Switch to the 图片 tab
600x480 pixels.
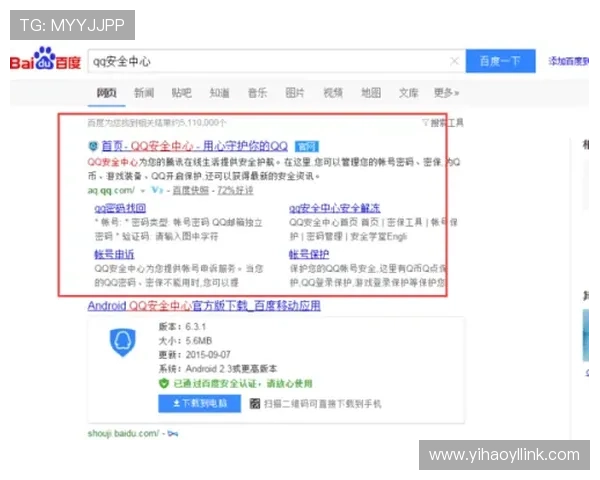(295, 93)
